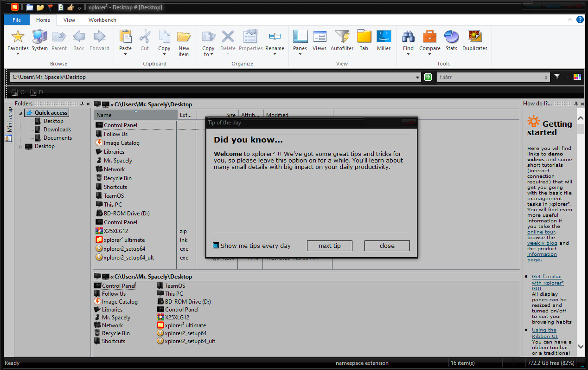Open the weekly blog link
588x370 pixels.
click(x=543, y=243)
